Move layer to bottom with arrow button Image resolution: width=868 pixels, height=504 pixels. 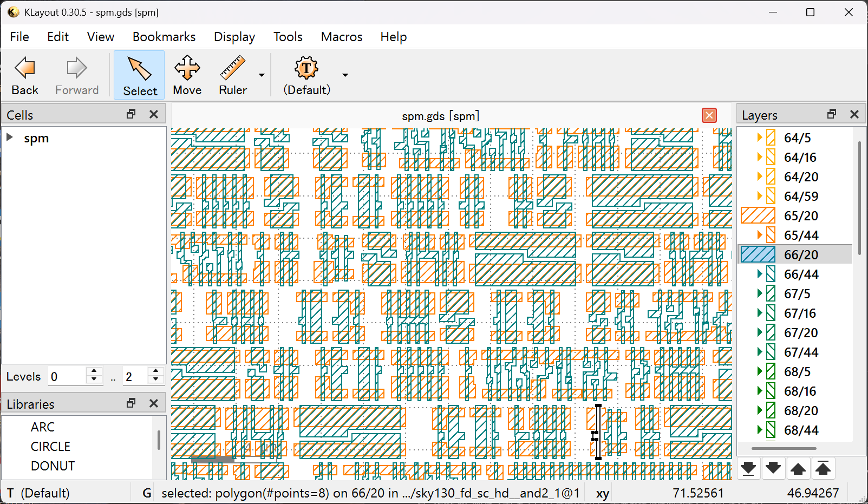click(748, 468)
